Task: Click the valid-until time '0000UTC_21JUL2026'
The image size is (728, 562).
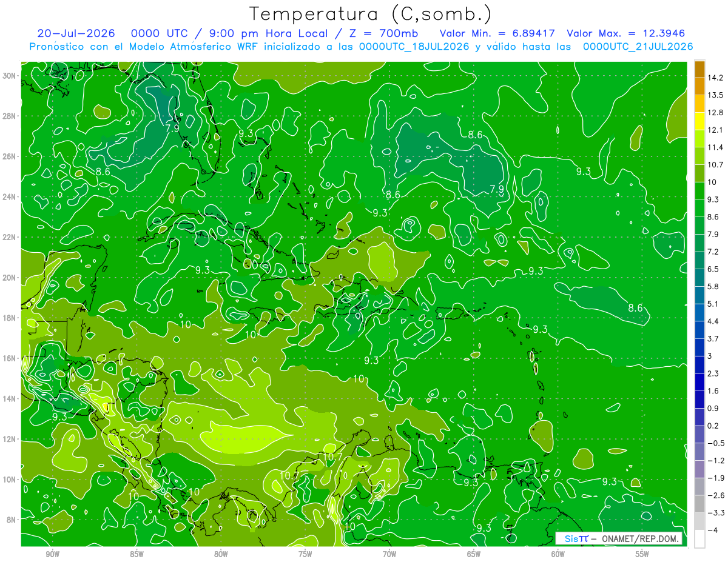Action: 638,47
